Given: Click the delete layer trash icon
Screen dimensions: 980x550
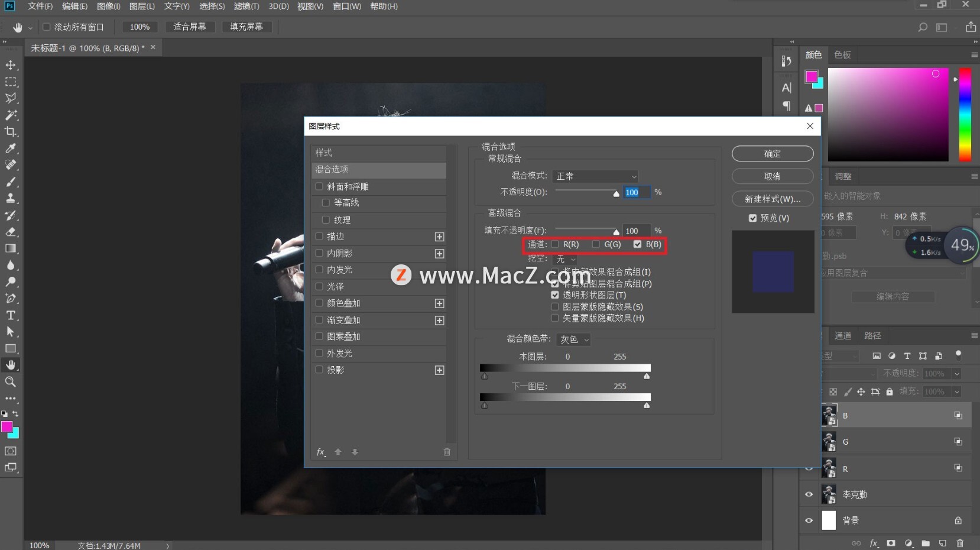Looking at the screenshot, I should tap(960, 543).
